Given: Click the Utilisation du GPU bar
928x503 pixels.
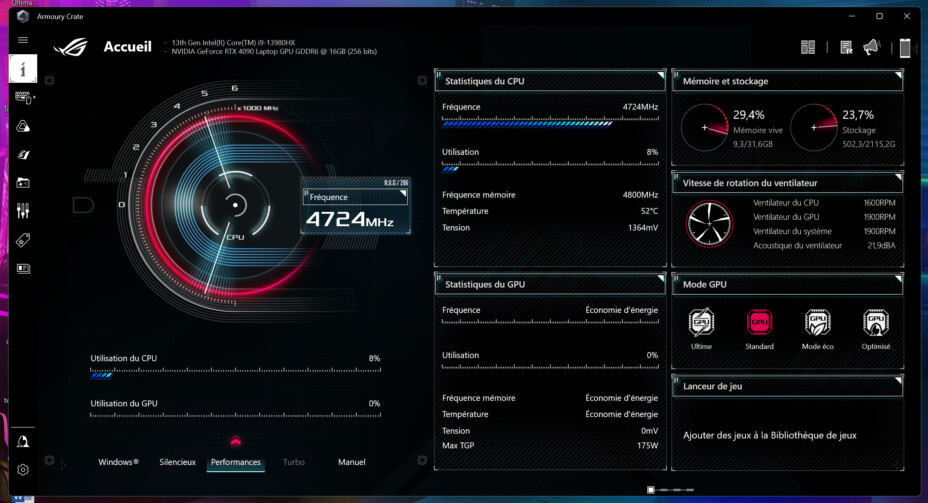Looking at the screenshot, I should click(236, 416).
